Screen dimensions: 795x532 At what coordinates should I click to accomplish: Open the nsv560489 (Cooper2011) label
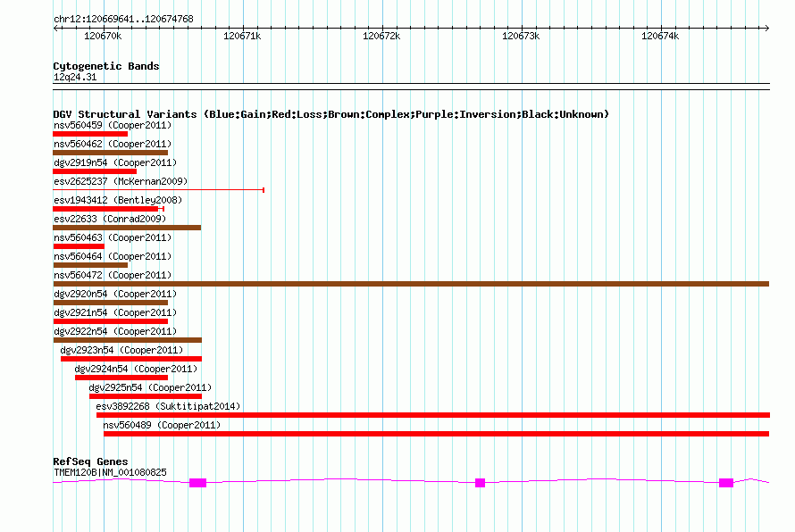point(162,425)
